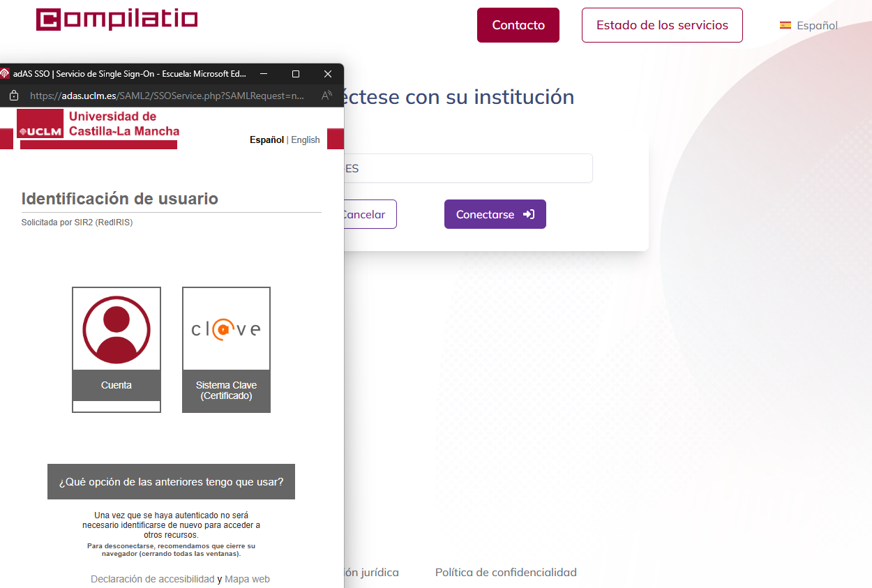Image resolution: width=872 pixels, height=588 pixels.
Task: Click the Read Aloud icon in address bar
Action: point(326,96)
